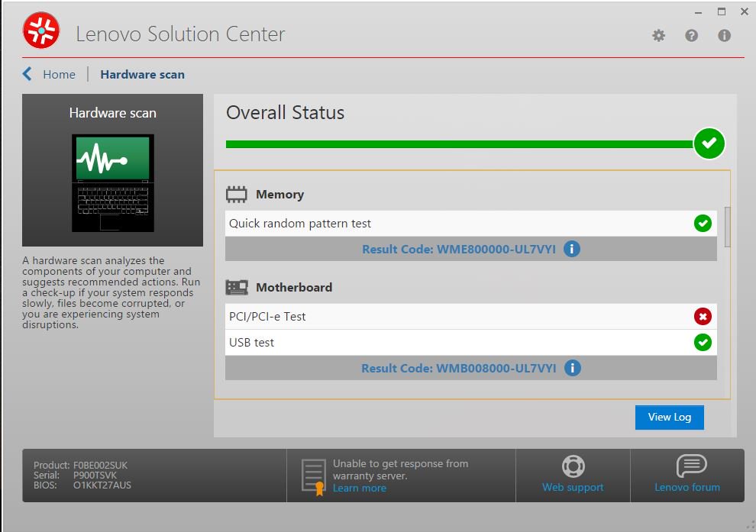Go to Home breadcrumb
The image size is (756, 532).
[59, 74]
